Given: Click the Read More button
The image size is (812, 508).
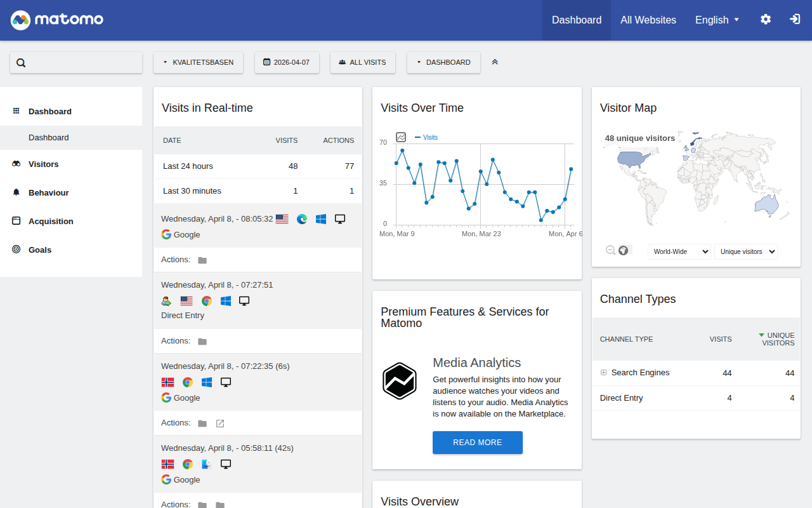Looking at the screenshot, I should 477,443.
